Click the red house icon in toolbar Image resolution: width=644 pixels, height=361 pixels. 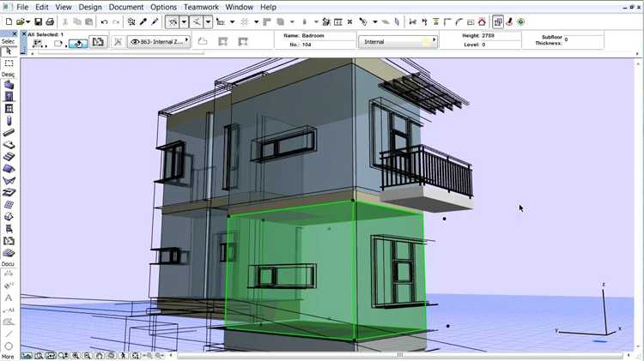click(482, 21)
